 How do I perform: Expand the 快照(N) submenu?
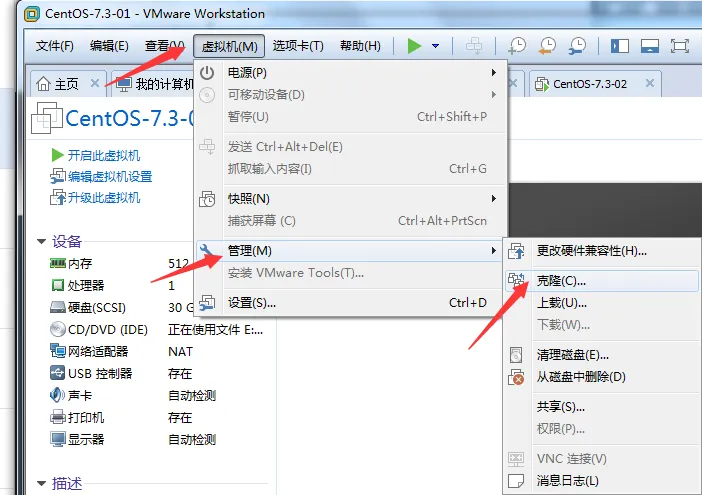pos(352,198)
